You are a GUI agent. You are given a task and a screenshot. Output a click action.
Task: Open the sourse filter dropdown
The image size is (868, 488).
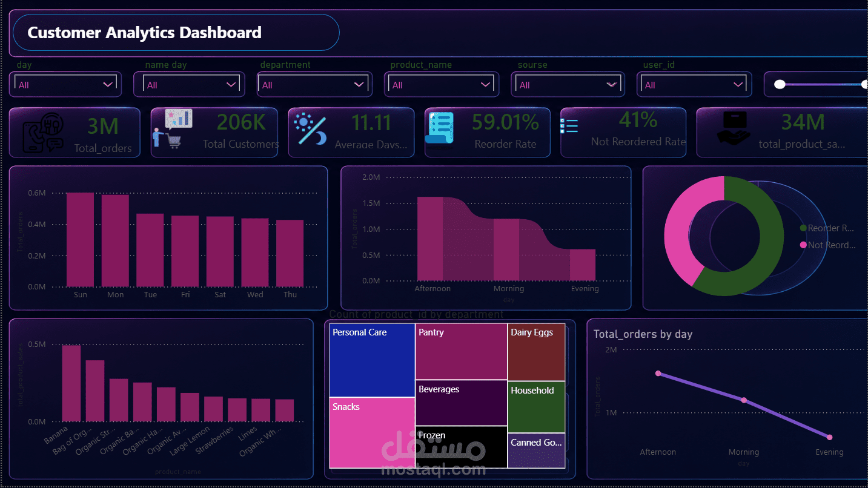568,84
